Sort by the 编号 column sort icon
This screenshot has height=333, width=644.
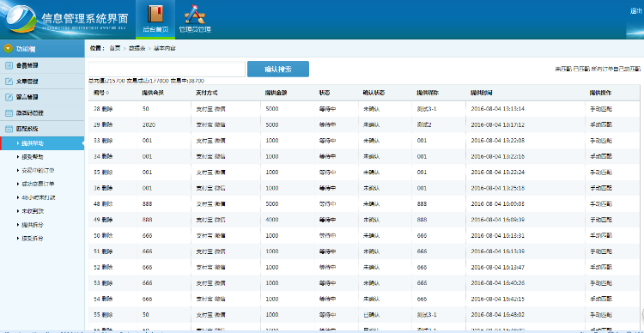click(107, 94)
